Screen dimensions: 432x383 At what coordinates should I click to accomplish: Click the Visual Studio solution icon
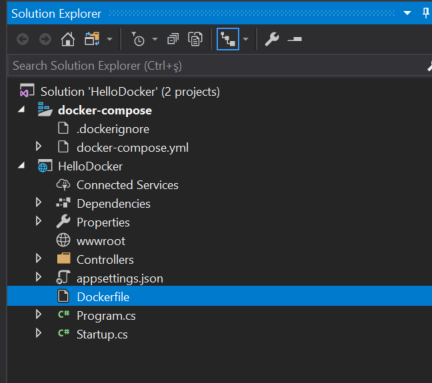pos(27,91)
